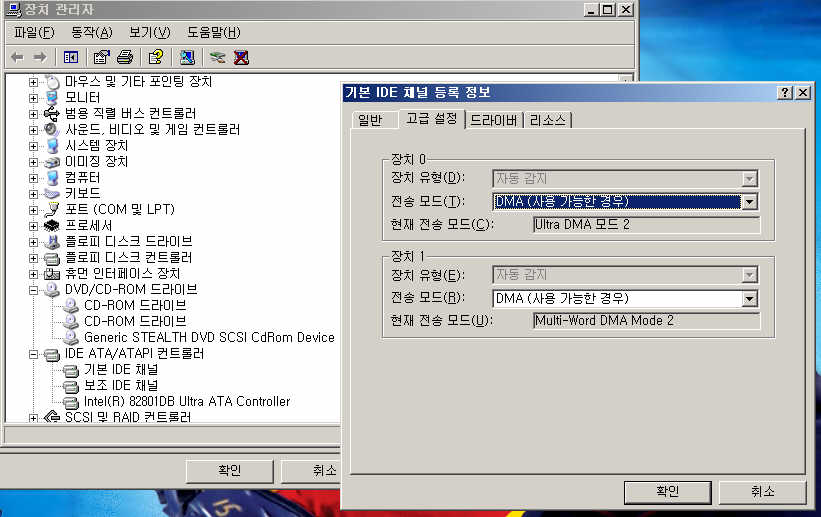Toggle the console tree show/hide icon

[x=71, y=57]
